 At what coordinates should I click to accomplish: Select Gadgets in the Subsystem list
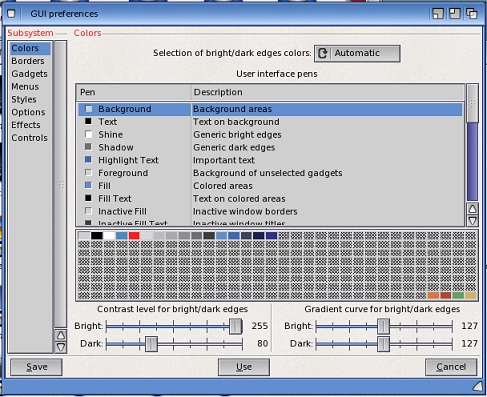(x=30, y=74)
